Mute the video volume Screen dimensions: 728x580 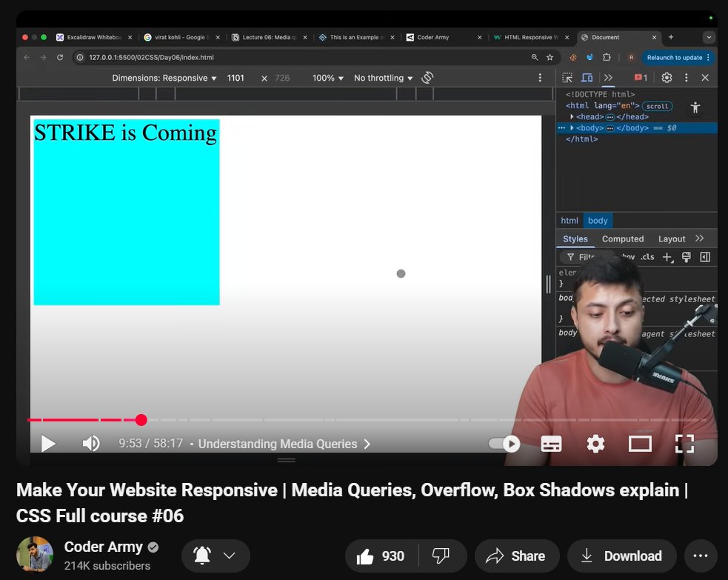[91, 444]
